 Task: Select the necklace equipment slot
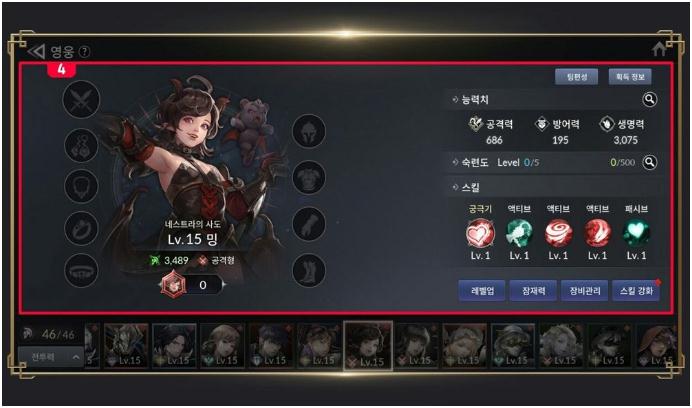click(x=81, y=186)
